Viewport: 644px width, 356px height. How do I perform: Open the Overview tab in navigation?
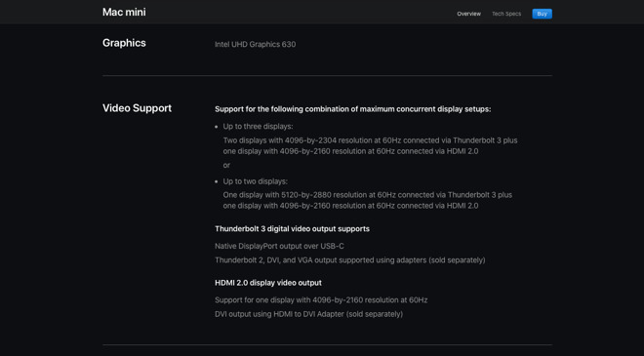click(468, 14)
